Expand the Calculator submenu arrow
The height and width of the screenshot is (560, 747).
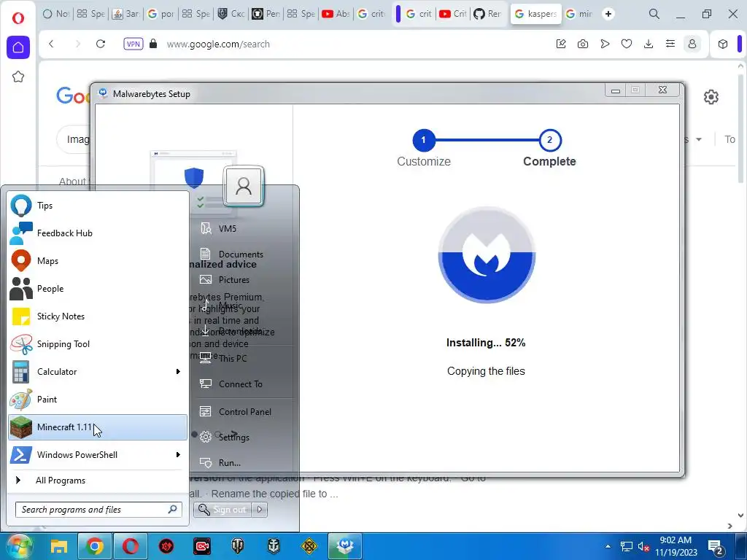coord(178,371)
